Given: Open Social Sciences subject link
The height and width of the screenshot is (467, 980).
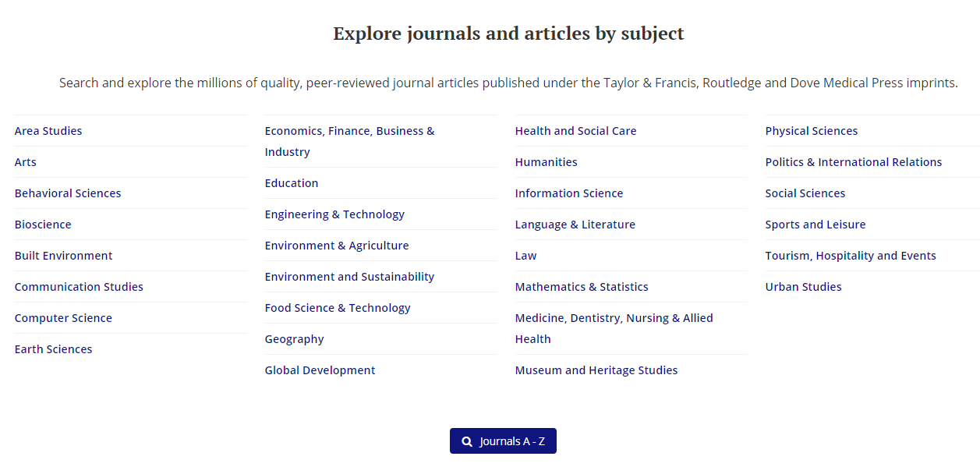Looking at the screenshot, I should coord(805,193).
